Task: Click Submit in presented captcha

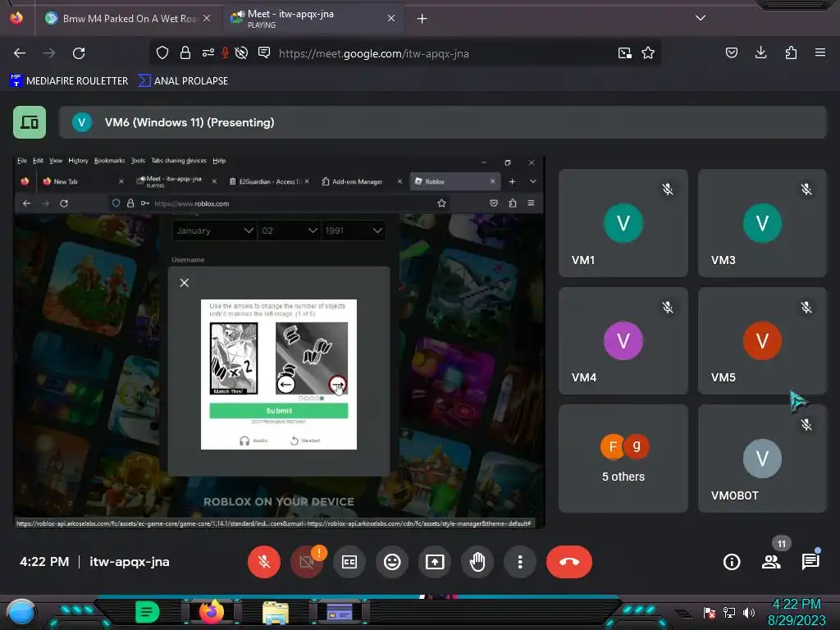Action: 279,411
